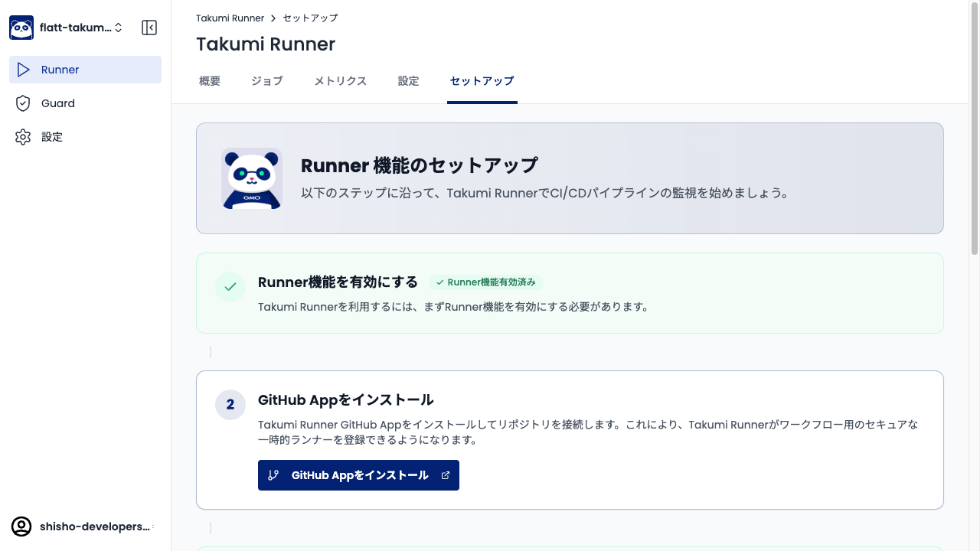Open the メトリクス tab
Image resolution: width=980 pixels, height=551 pixels.
[339, 80]
